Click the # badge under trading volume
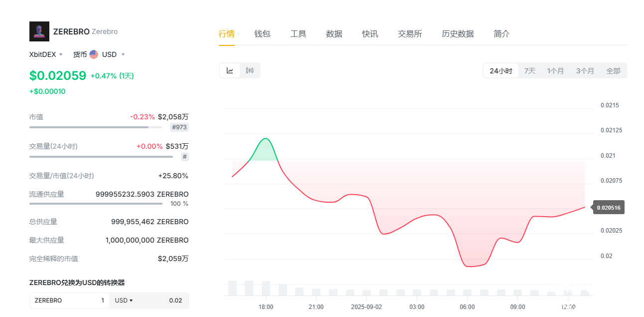The image size is (644, 317). click(x=184, y=157)
